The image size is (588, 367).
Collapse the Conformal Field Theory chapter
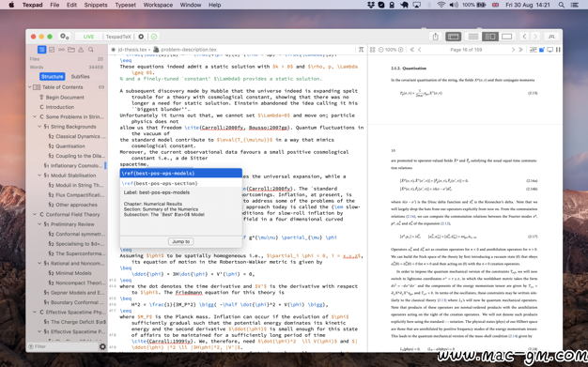[35, 214]
